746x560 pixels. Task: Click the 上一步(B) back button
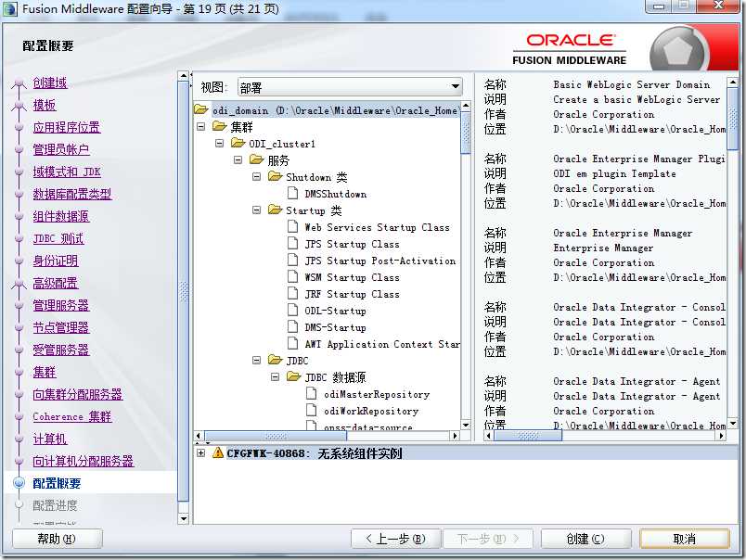(396, 539)
